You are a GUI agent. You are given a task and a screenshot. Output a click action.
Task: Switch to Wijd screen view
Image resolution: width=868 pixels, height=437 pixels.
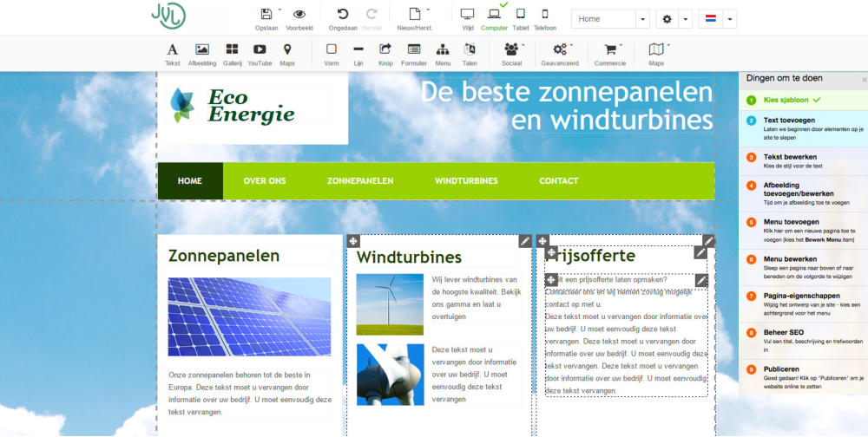468,15
